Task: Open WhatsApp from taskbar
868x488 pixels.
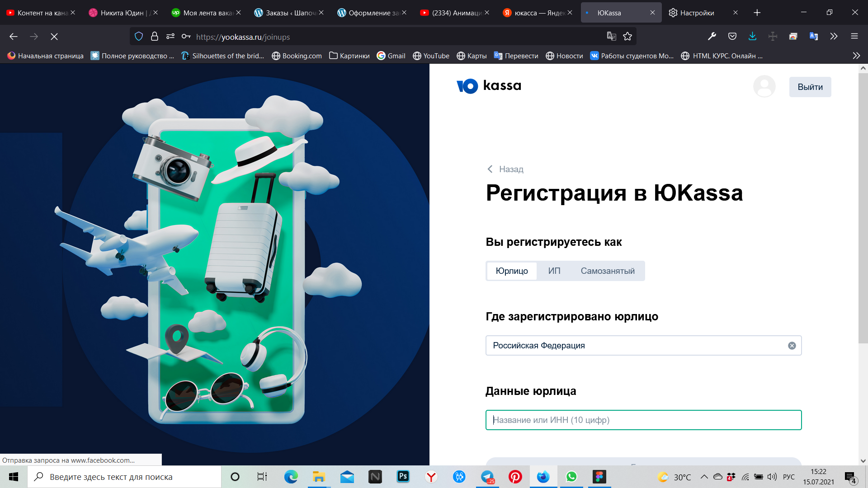Action: 571,477
